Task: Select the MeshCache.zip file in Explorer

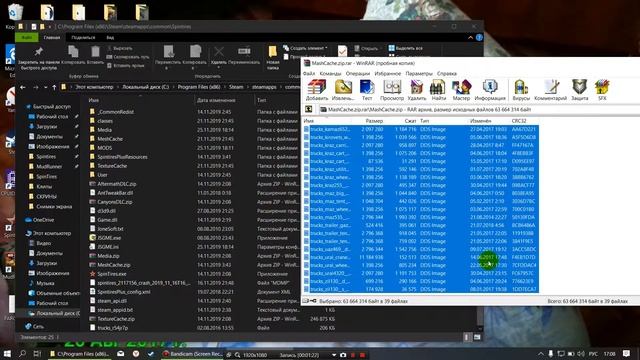Action: click(x=114, y=265)
